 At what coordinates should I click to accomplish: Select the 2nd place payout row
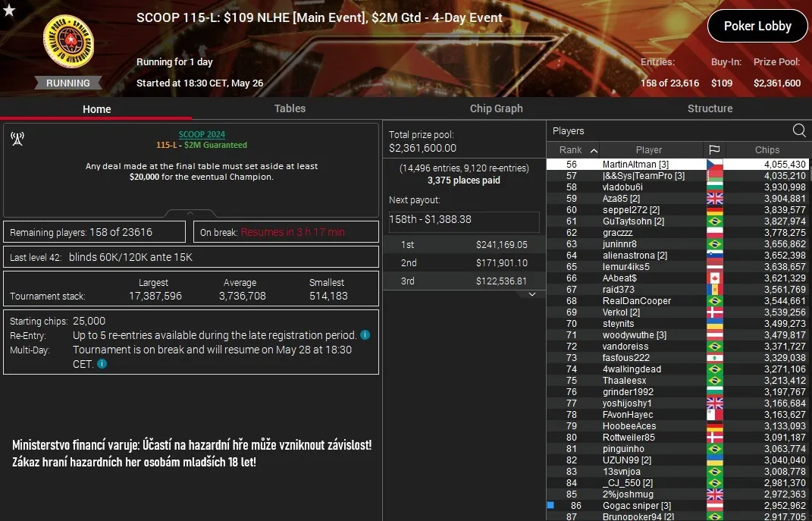[464, 262]
